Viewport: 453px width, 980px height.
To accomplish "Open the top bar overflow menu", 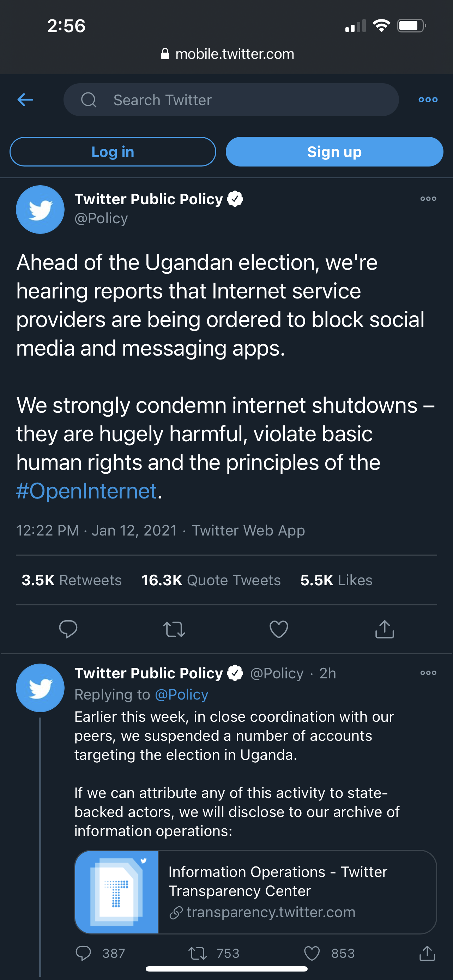I will point(428,100).
